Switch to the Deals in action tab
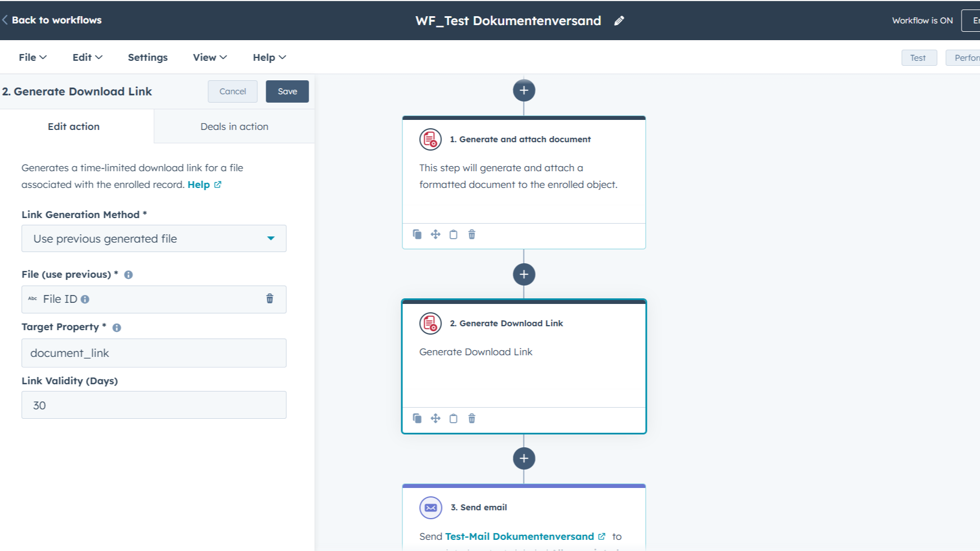 [x=234, y=126]
